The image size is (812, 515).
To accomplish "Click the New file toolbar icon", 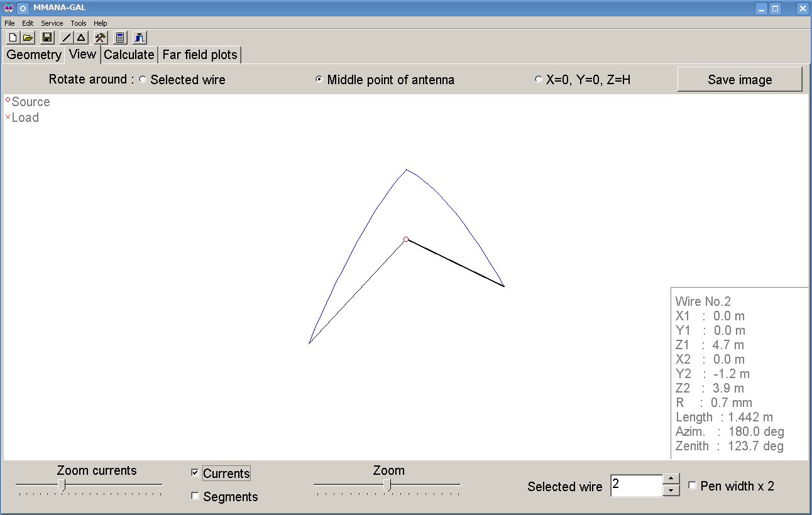I will click(12, 38).
